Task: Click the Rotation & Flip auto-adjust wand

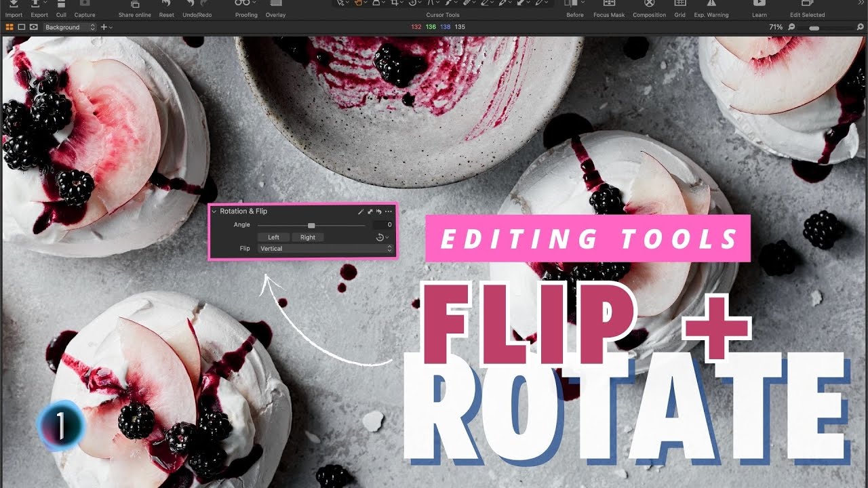Action: tap(361, 211)
